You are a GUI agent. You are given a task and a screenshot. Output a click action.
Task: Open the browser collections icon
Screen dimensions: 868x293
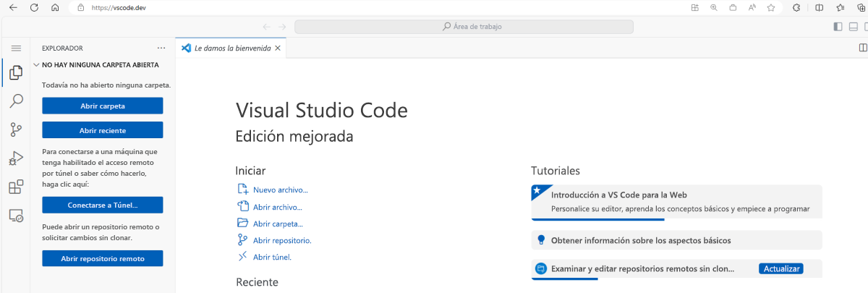pyautogui.click(x=861, y=7)
